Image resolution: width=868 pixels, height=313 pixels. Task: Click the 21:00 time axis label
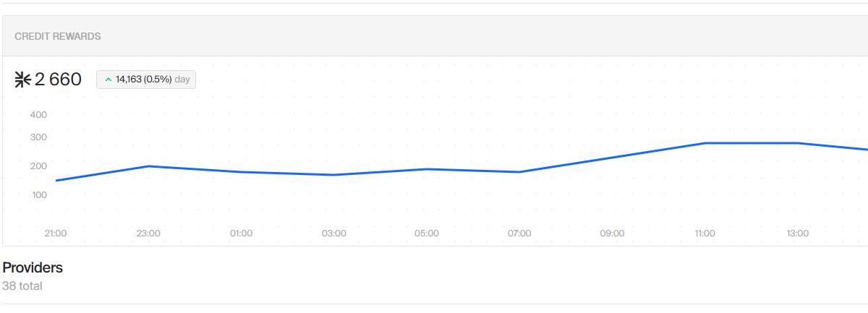[56, 233]
